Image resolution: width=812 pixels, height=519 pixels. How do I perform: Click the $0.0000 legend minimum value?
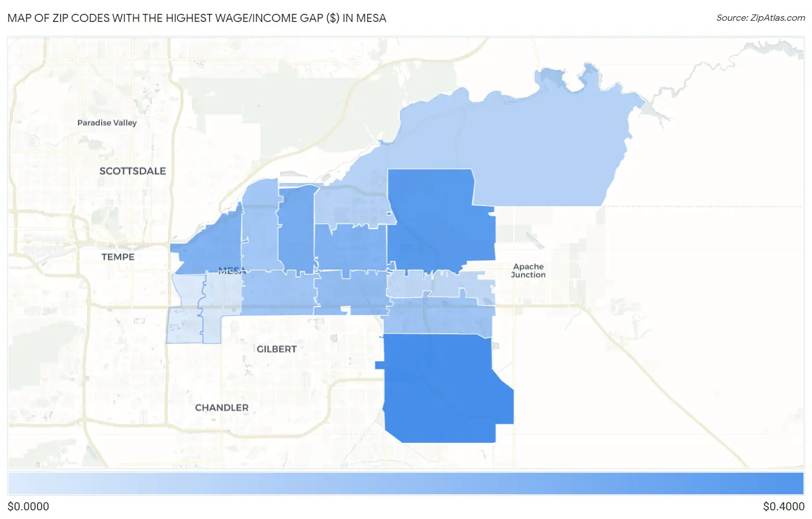[x=28, y=506]
